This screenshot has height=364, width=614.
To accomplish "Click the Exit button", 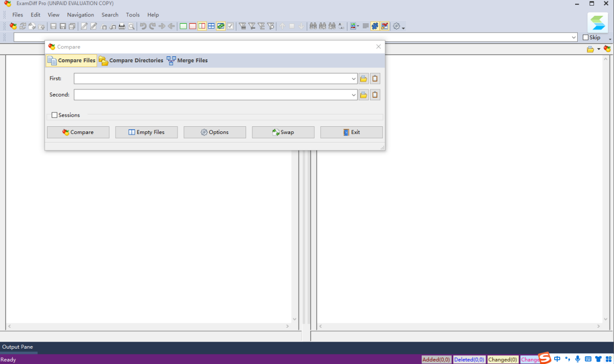I will pos(352,132).
